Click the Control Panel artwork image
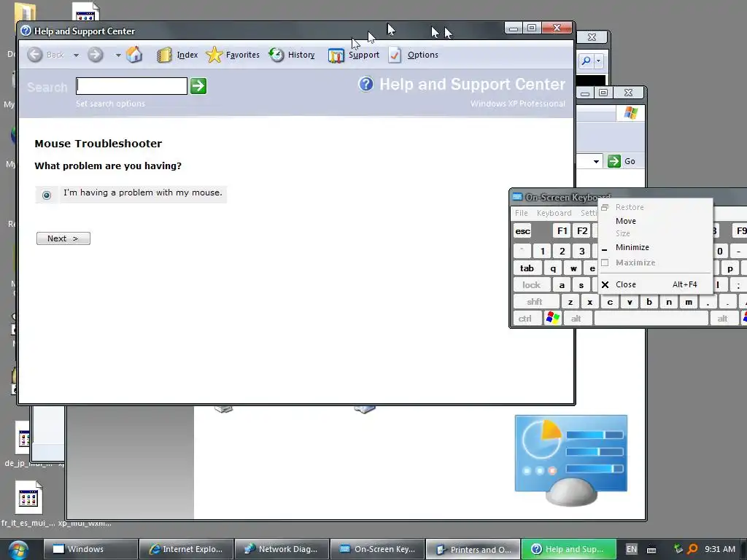The image size is (747, 560). pos(570,459)
